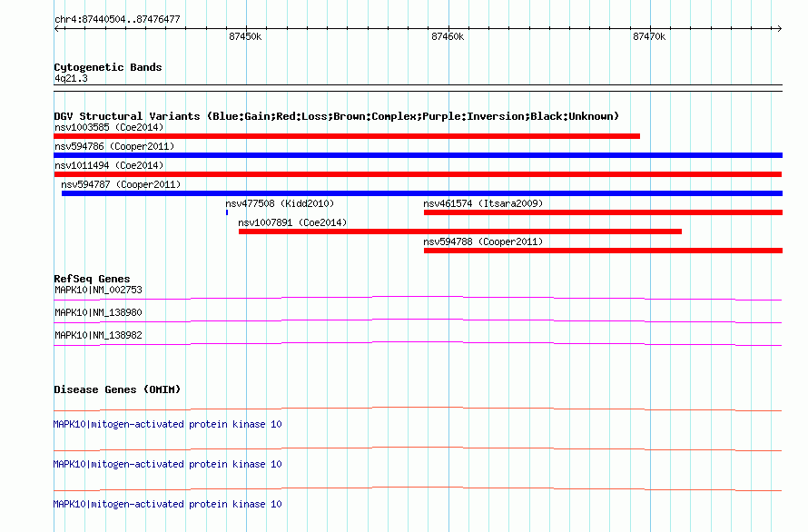Select the RefSeq Genes track title
Image resolution: width=808 pixels, height=532 pixels.
pyautogui.click(x=92, y=279)
